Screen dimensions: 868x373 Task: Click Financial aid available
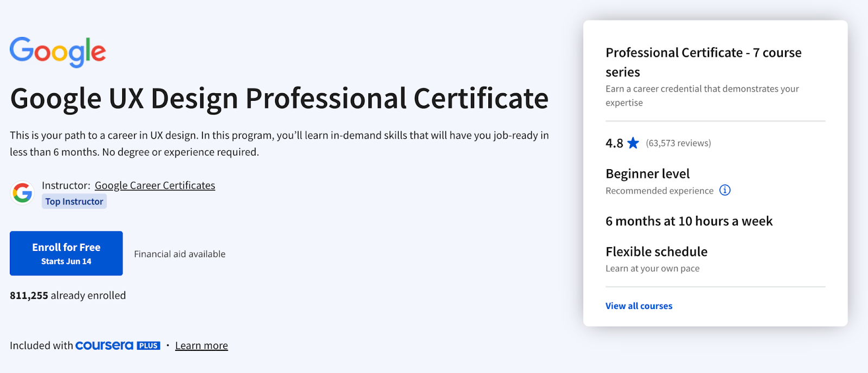click(x=180, y=254)
